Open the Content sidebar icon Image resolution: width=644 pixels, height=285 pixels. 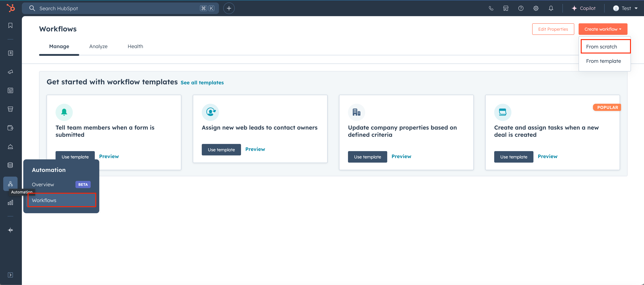coord(11,90)
